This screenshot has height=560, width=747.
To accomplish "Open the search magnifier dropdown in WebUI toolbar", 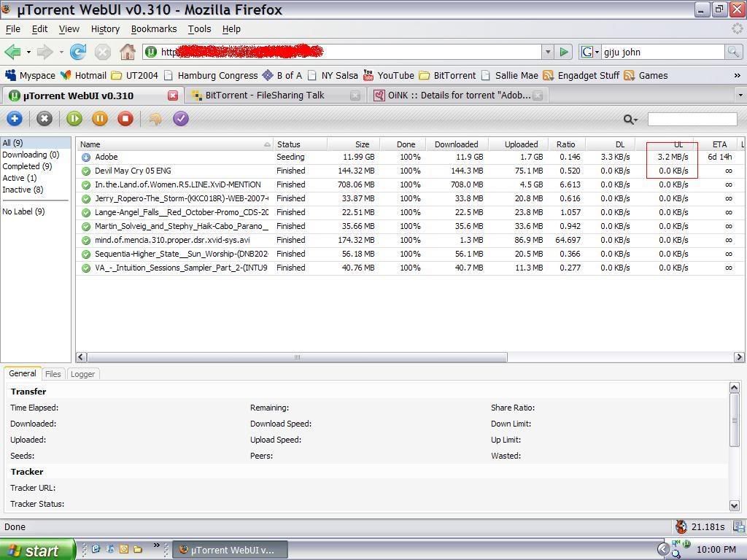I will point(630,120).
